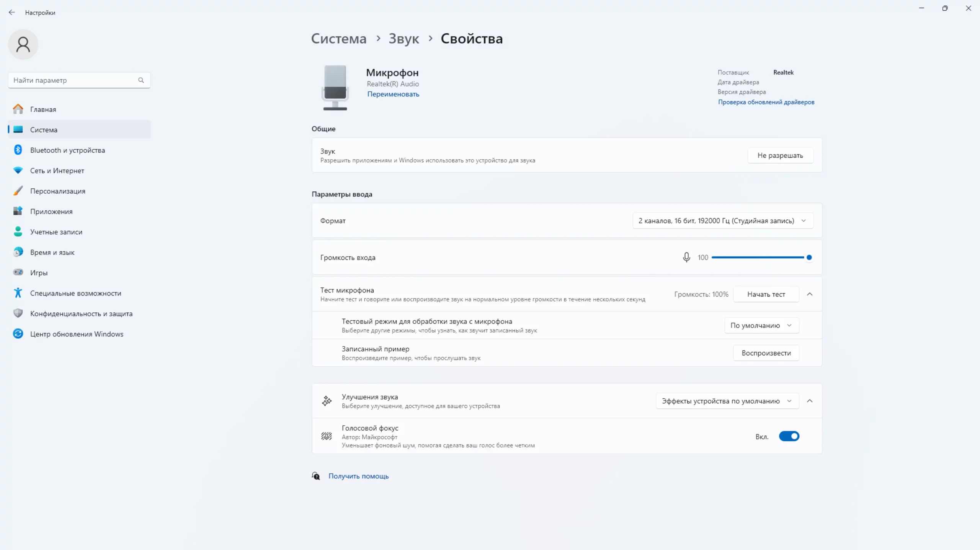Click the user profile avatar
This screenshot has height=550, width=980.
click(23, 44)
